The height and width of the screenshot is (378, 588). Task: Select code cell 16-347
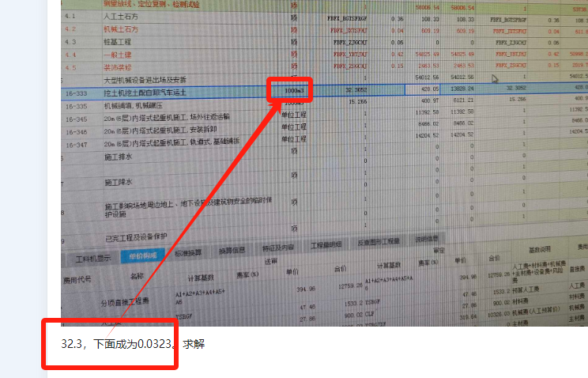coord(76,145)
